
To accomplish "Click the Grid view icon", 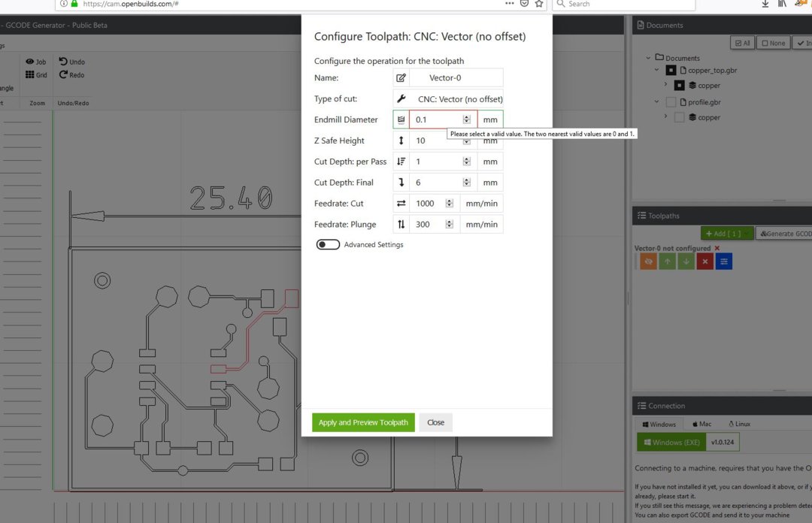I will point(30,74).
